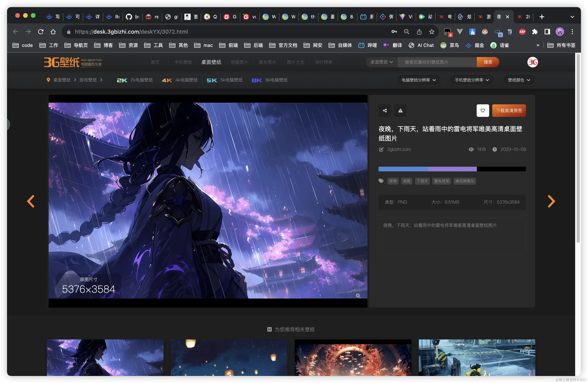Screen dimensions: 588x383
Task: Open the 排行榜单 nav menu item
Action: tap(323, 62)
